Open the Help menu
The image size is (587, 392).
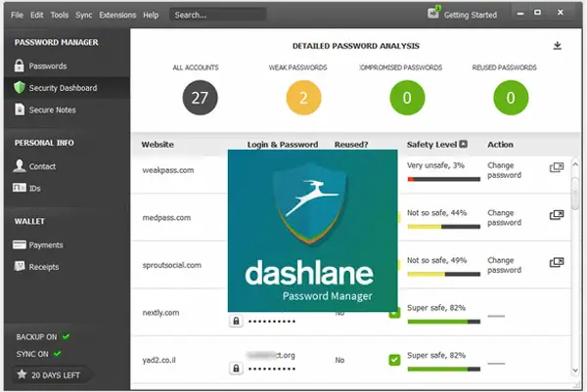[x=151, y=15]
